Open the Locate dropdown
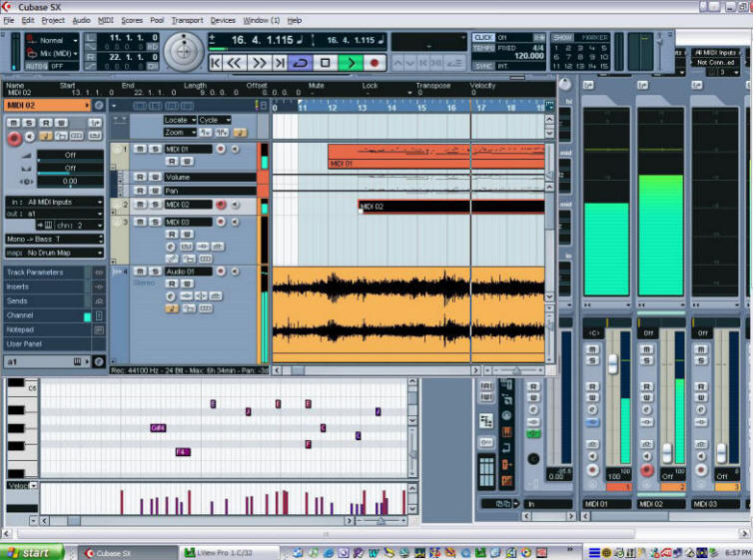 tap(180, 120)
